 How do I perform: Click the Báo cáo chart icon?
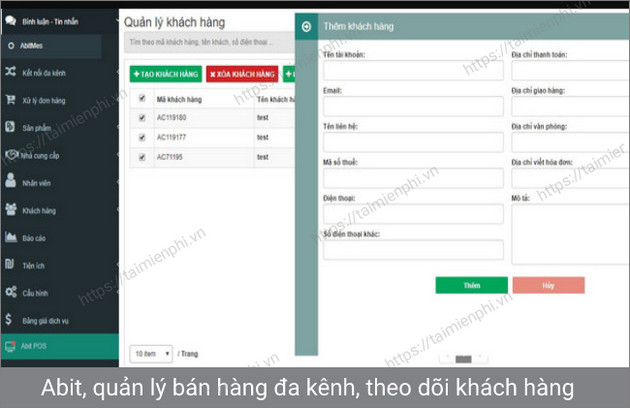pos(10,237)
